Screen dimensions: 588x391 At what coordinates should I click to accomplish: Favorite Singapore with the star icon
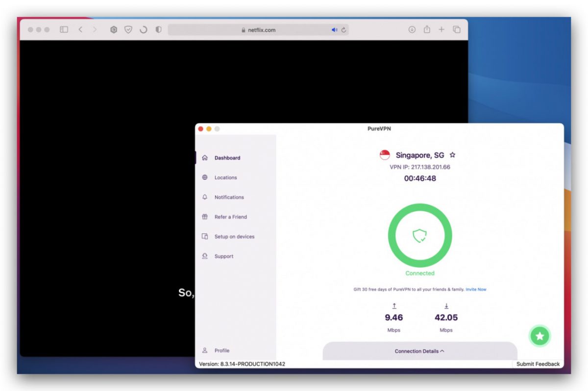(452, 155)
